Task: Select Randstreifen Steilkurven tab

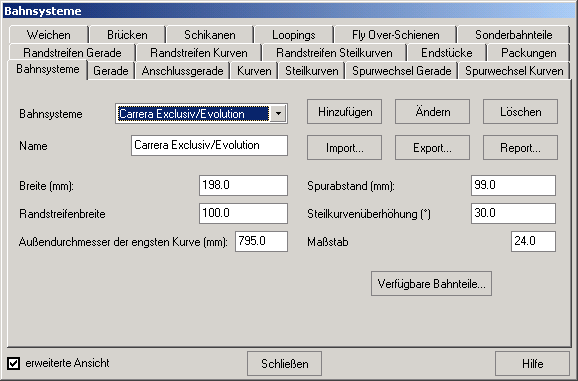Action: 334,53
